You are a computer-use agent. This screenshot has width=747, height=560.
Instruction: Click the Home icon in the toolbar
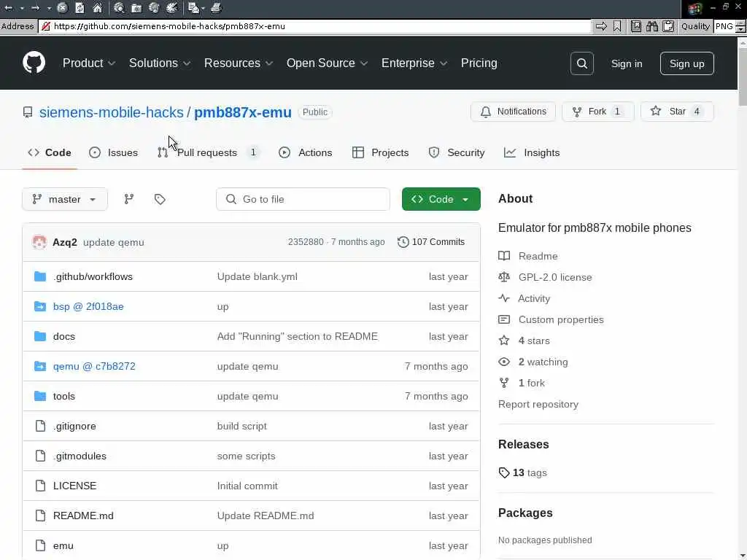(x=97, y=8)
